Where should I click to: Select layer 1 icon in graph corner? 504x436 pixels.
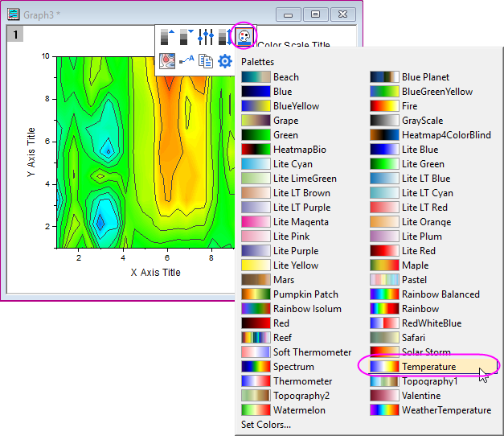pos(14,34)
